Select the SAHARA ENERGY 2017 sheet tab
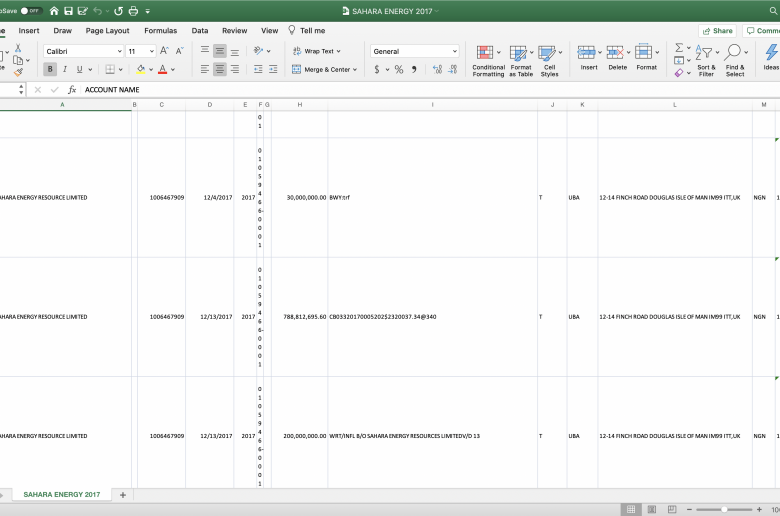 [x=62, y=495]
